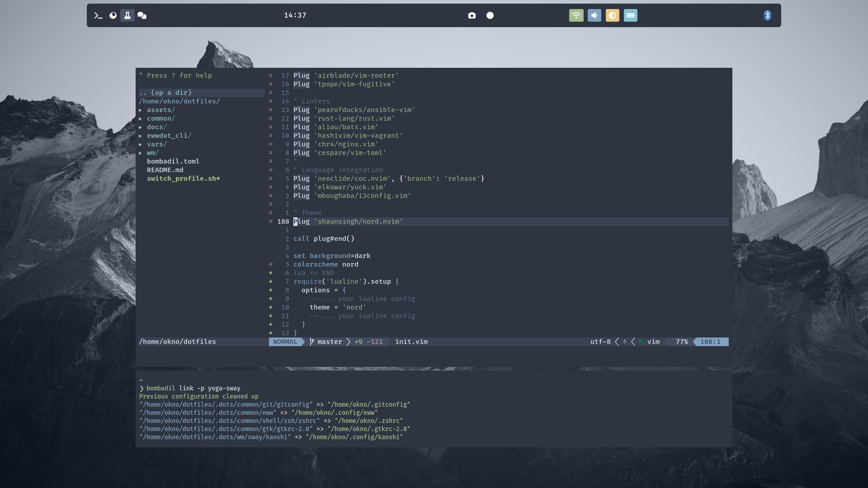868x488 pixels.
Task: Toggle the Bluetooth icon in the top bar
Action: [768, 15]
